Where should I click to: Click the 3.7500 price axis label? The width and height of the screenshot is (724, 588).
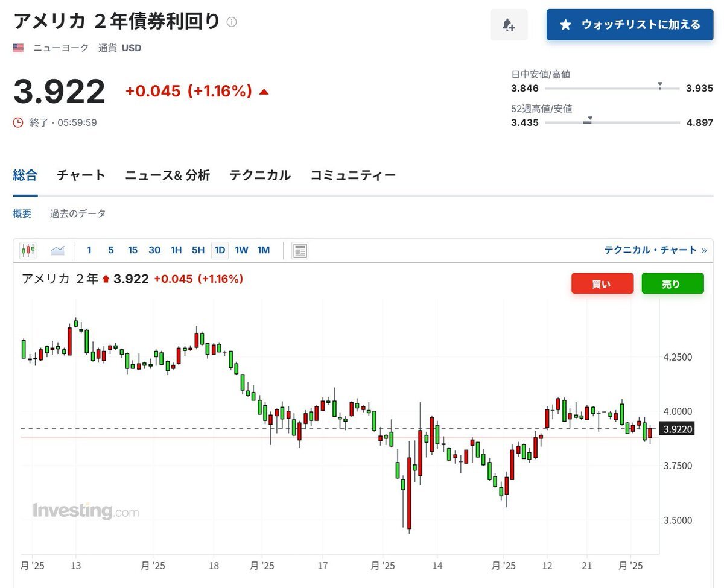[678, 466]
